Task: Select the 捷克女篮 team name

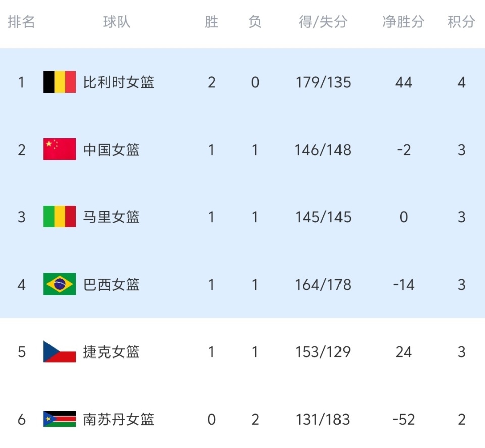Action: [112, 352]
